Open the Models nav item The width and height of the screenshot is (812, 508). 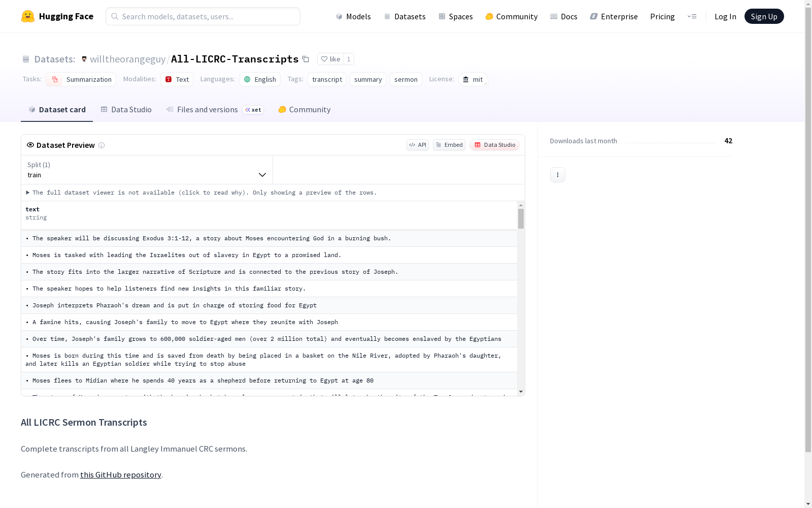[x=353, y=16]
